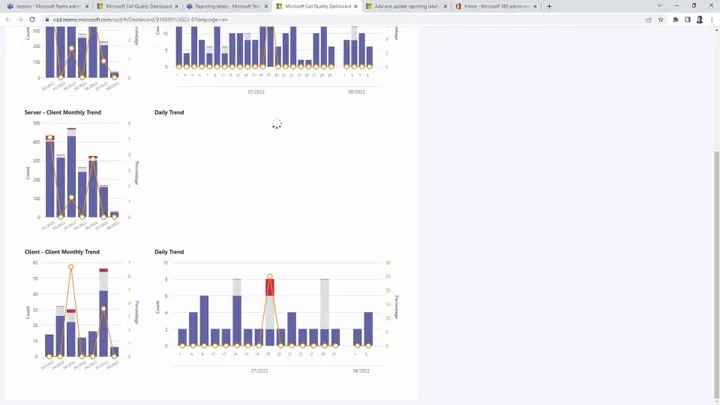
Task: Go back to the previous page
Action: (8, 20)
